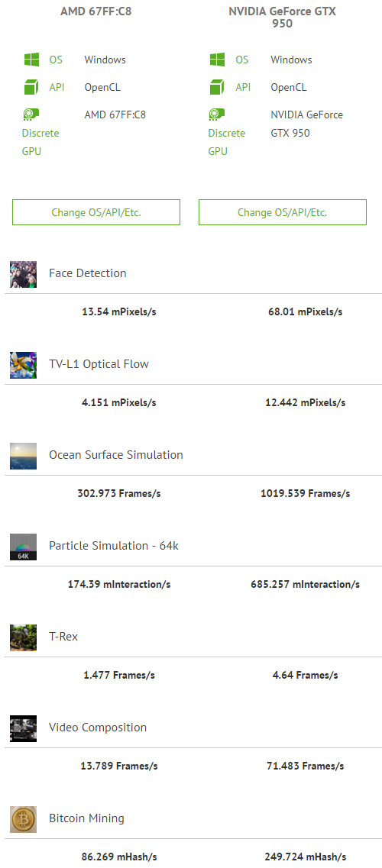Click the Ocean Surface Simulation icon

pyautogui.click(x=23, y=456)
